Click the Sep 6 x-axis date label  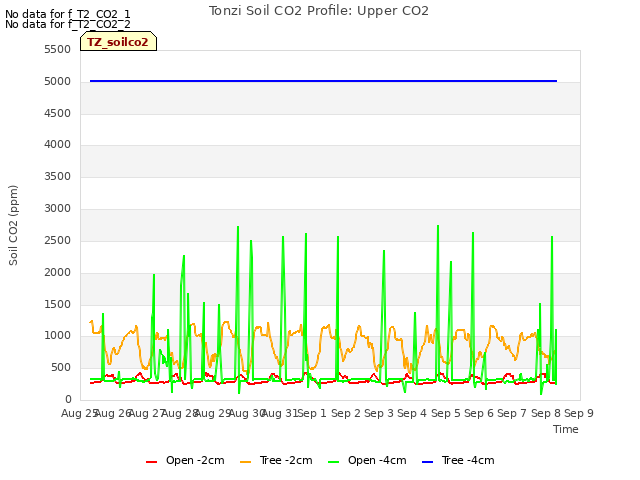pos(479,413)
